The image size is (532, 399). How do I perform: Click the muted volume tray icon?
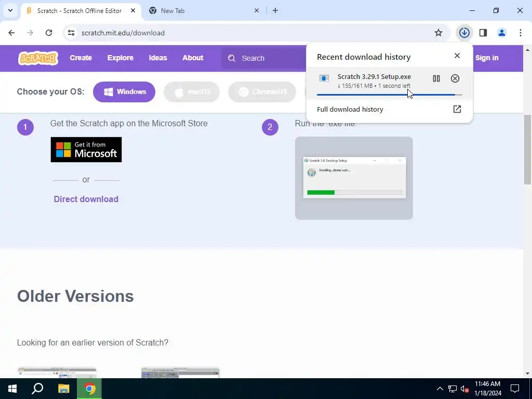coord(464,389)
